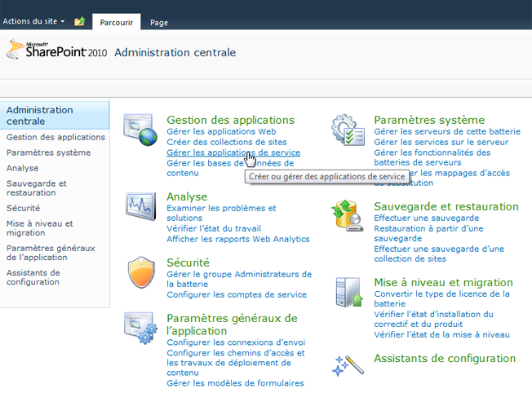Select Sécurité in the sidebar
The image size is (532, 393).
tap(23, 208)
